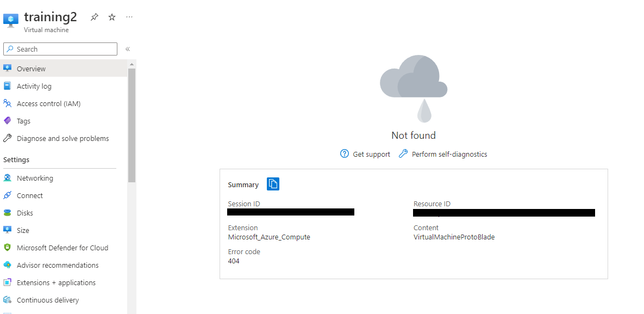Open the ellipsis more options menu
644x314 pixels.
pyautogui.click(x=129, y=17)
